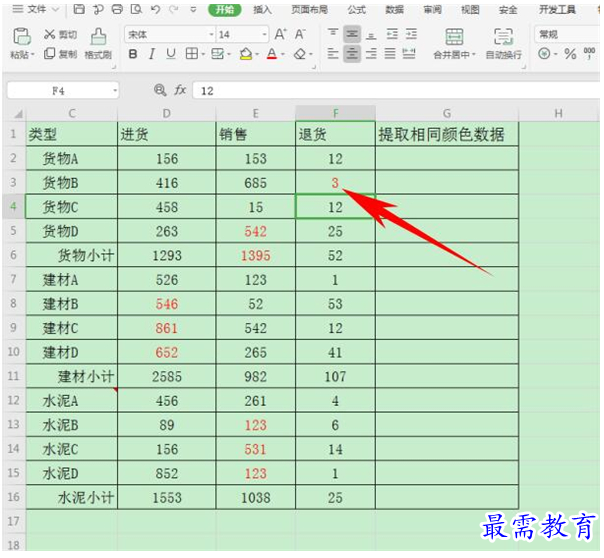Click the decrease indent icon

point(392,34)
